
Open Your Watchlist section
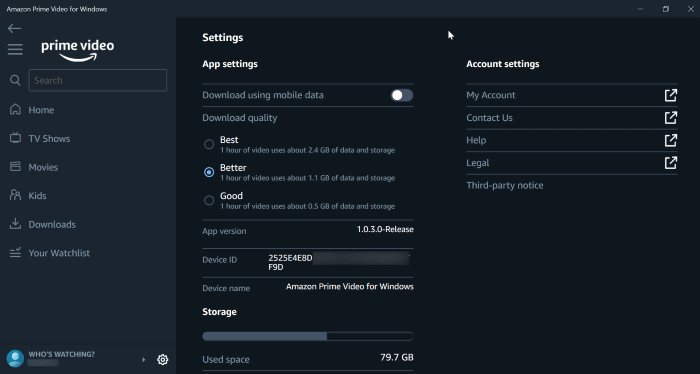point(59,253)
